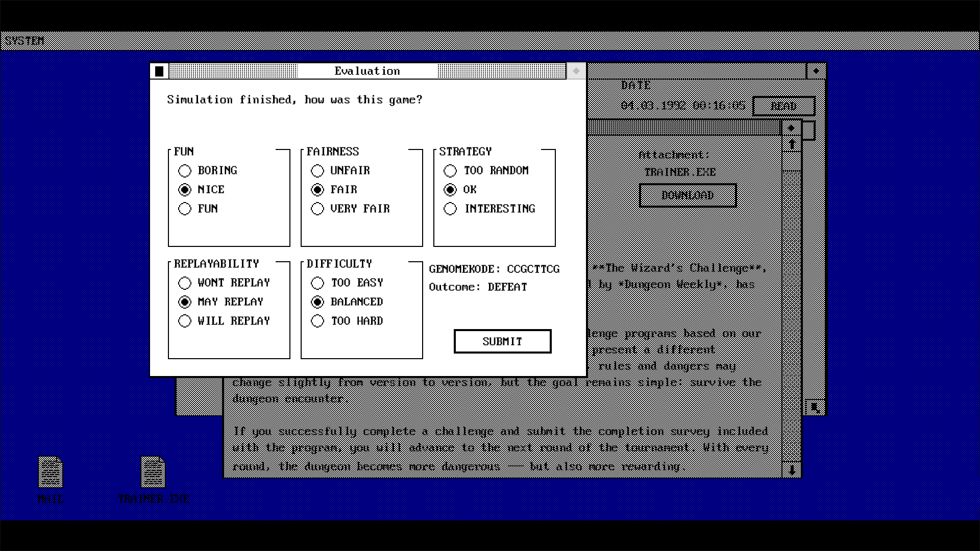
Task: Mark strategy as TOO RANDOM
Action: (x=450, y=170)
